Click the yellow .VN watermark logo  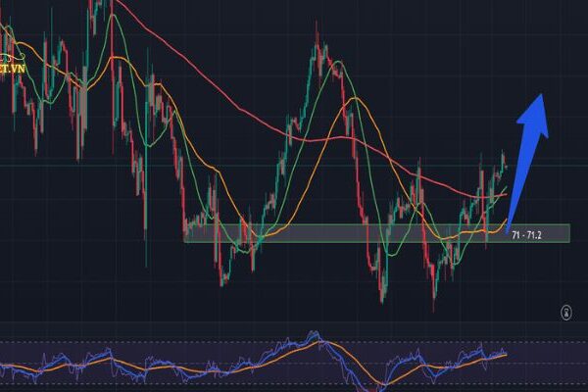[12, 70]
